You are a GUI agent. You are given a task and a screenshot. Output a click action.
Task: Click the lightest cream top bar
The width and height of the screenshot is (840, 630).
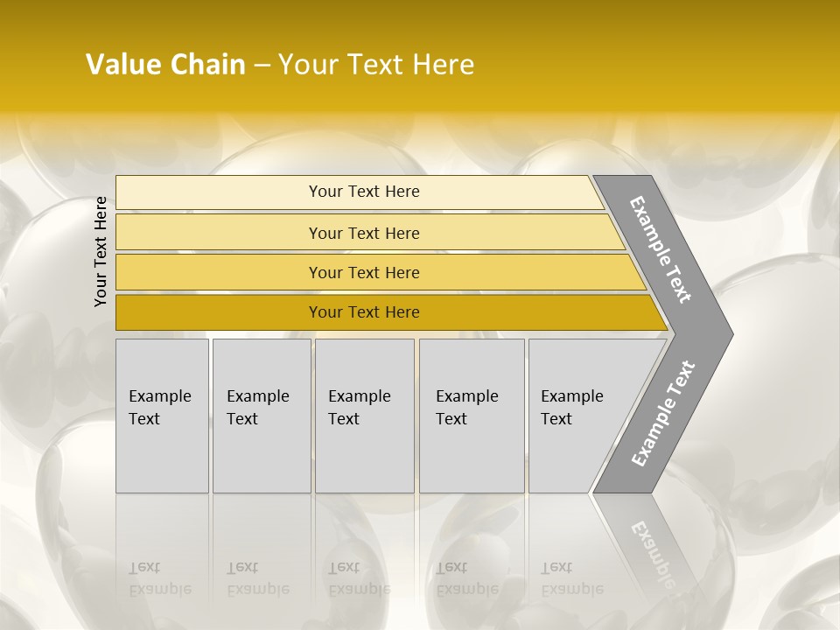360,192
